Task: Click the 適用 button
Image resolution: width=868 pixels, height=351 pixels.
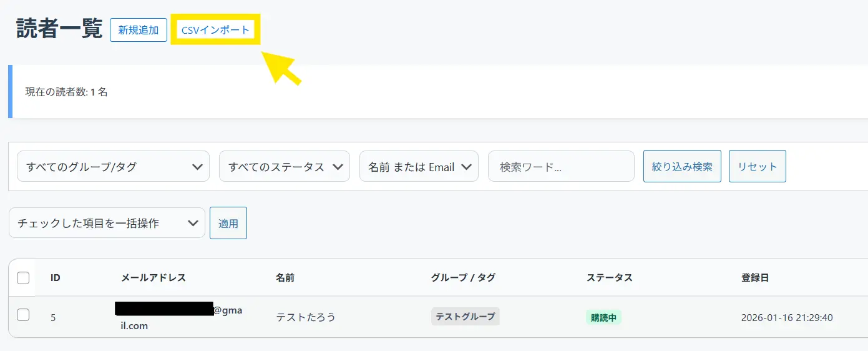Action: [228, 223]
